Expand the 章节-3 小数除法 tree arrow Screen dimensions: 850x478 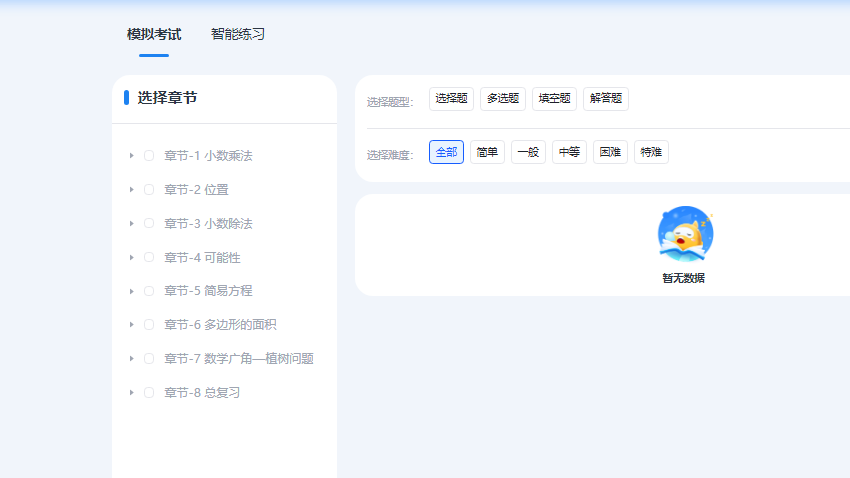[x=131, y=224]
